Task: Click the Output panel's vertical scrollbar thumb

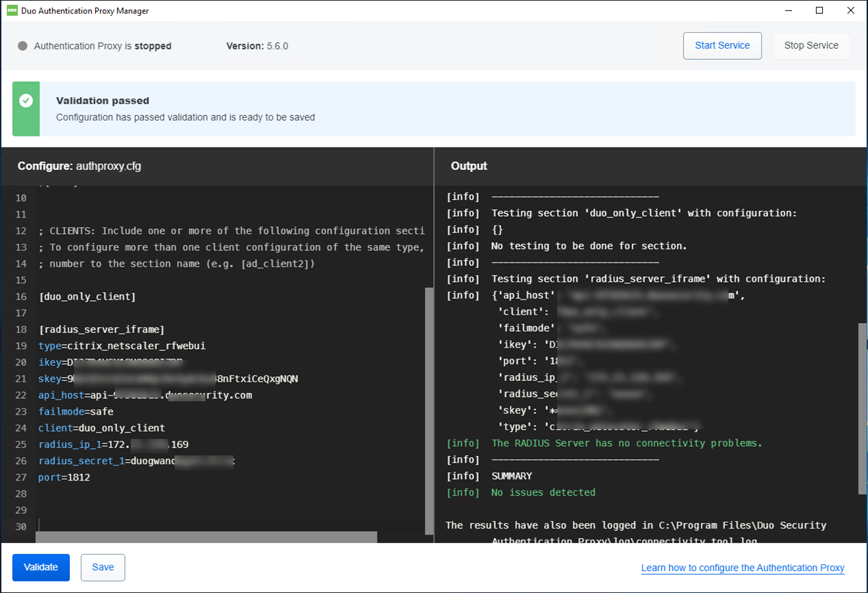Action: click(862, 409)
